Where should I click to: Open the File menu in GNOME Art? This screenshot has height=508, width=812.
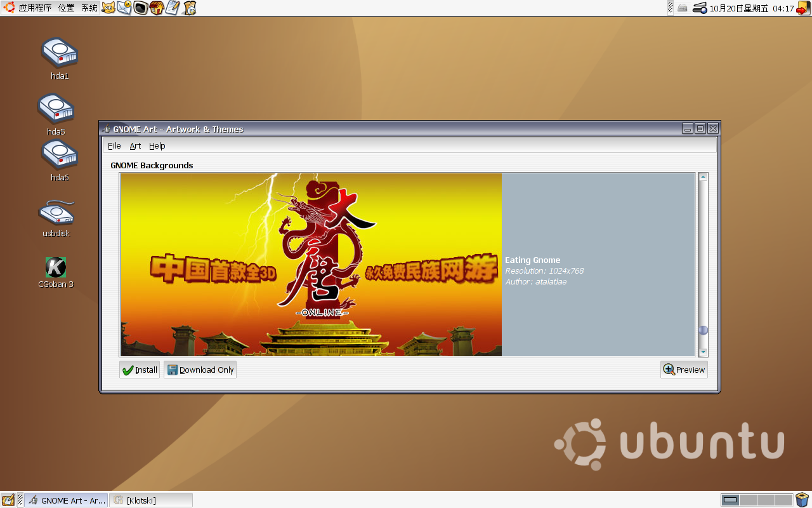point(114,146)
